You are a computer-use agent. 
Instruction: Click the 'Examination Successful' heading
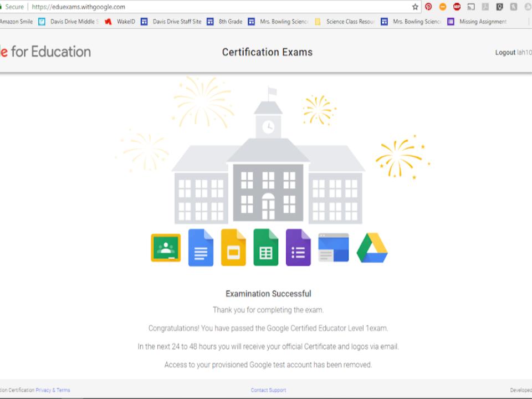point(268,294)
